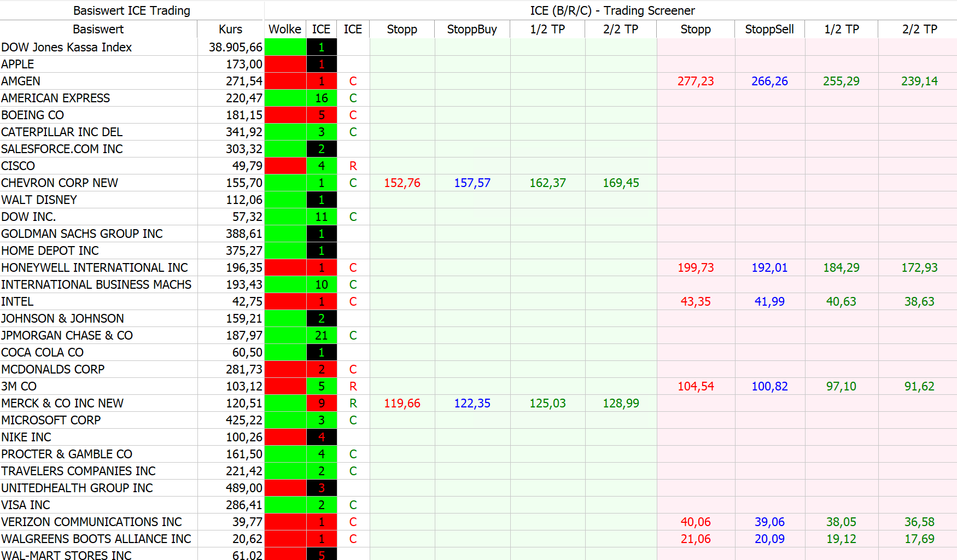Select the JOHNSON & JOHNSON row name
The height and width of the screenshot is (560, 957).
[62, 318]
